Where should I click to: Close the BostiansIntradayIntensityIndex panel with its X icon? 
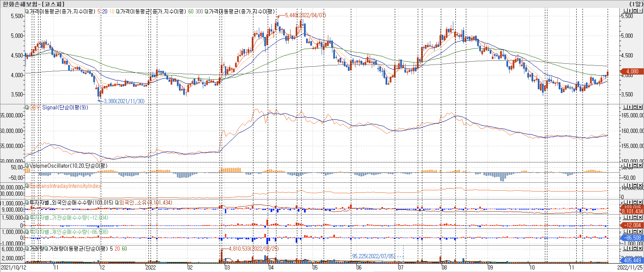click(x=640, y=186)
